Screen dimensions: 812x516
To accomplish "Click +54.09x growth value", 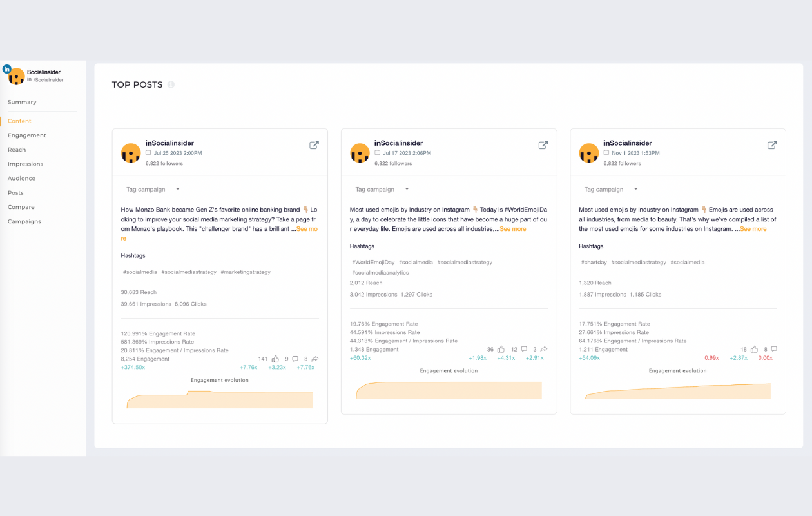I will click(x=589, y=358).
